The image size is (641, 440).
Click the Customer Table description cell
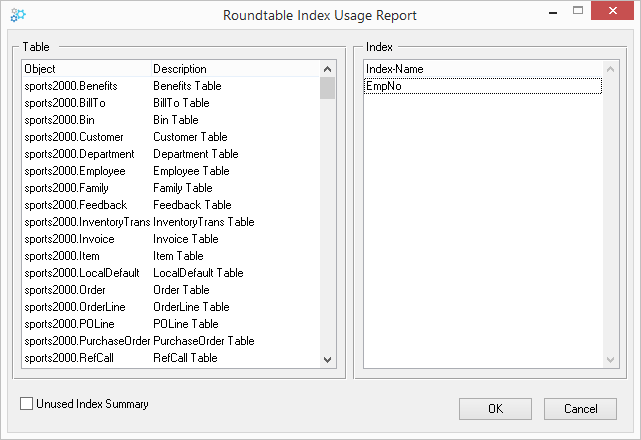190,137
